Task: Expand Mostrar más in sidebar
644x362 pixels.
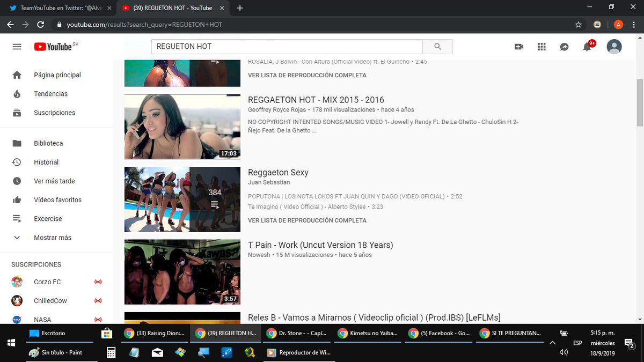Action: [x=57, y=238]
